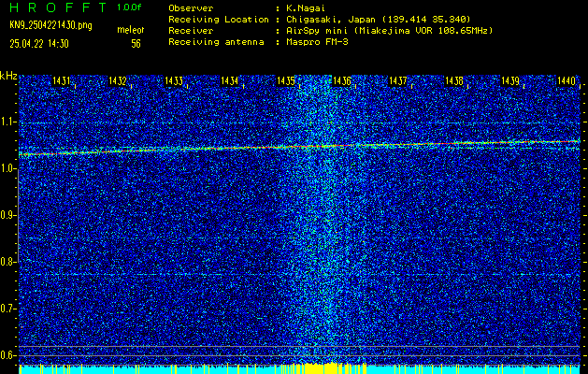The width and height of the screenshot is (588, 374).
Task: Click the 1433 time marker
Action: [174, 81]
